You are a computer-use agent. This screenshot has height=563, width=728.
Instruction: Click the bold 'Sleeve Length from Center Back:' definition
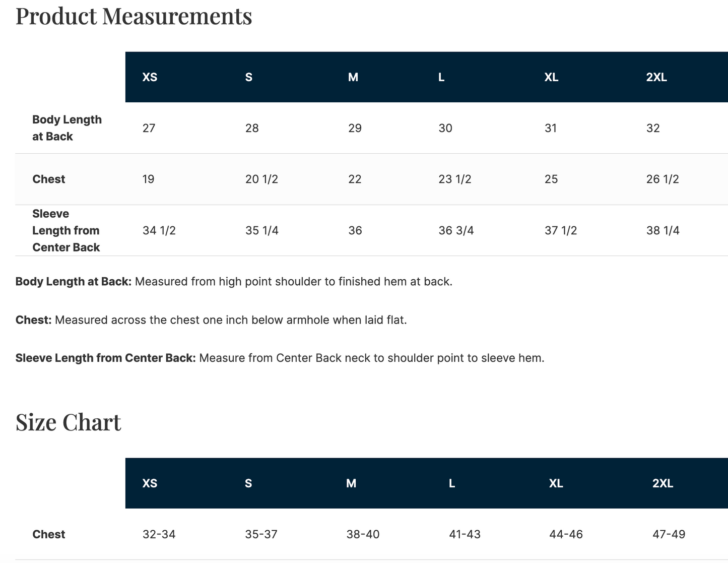[106, 358]
